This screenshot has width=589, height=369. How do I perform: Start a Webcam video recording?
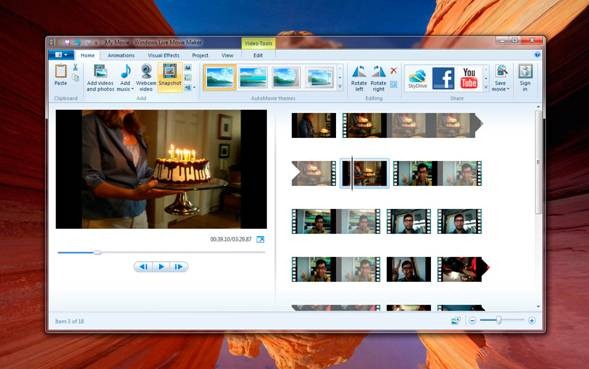pos(146,78)
